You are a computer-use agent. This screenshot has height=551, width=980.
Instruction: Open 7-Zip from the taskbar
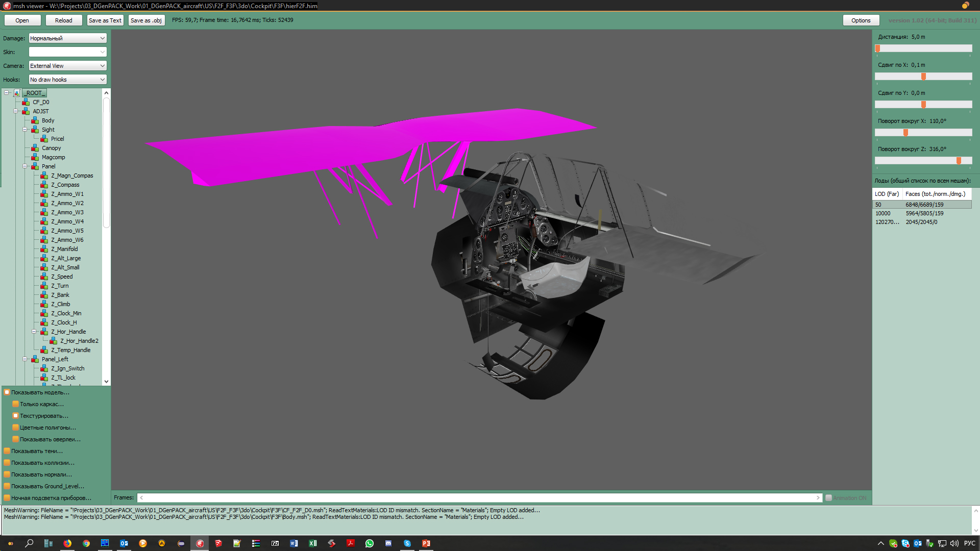pyautogui.click(x=275, y=543)
